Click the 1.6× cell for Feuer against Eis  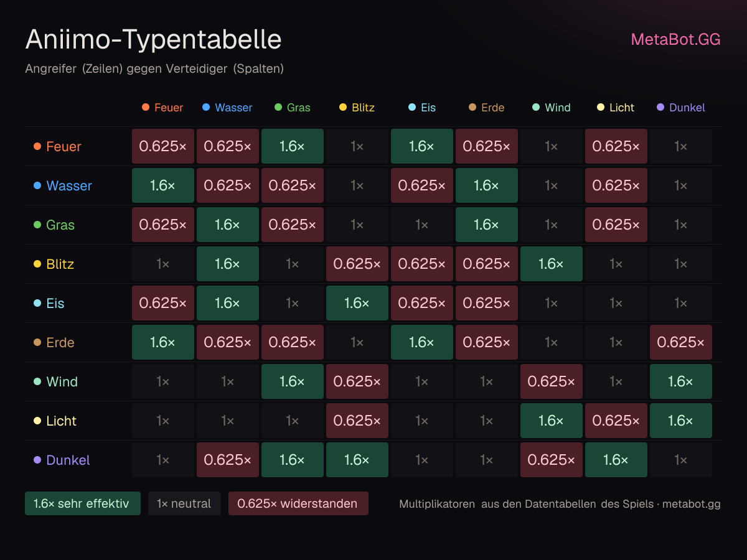[x=422, y=146]
